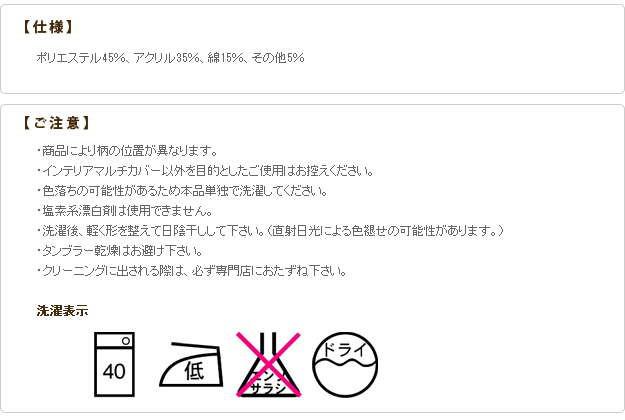Viewport: 625px width, 420px height.
Task: Click the 塩素系漂白剤 bleach warning line
Action: (x=125, y=211)
